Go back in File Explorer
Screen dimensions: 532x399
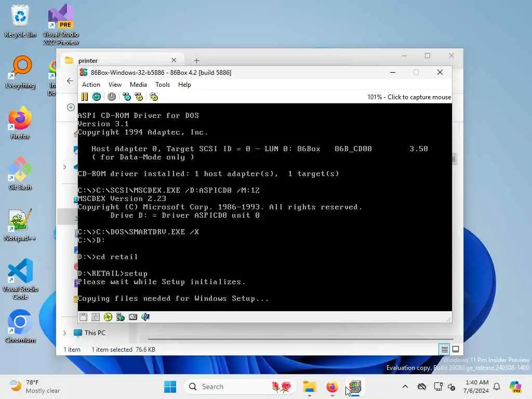point(70,81)
